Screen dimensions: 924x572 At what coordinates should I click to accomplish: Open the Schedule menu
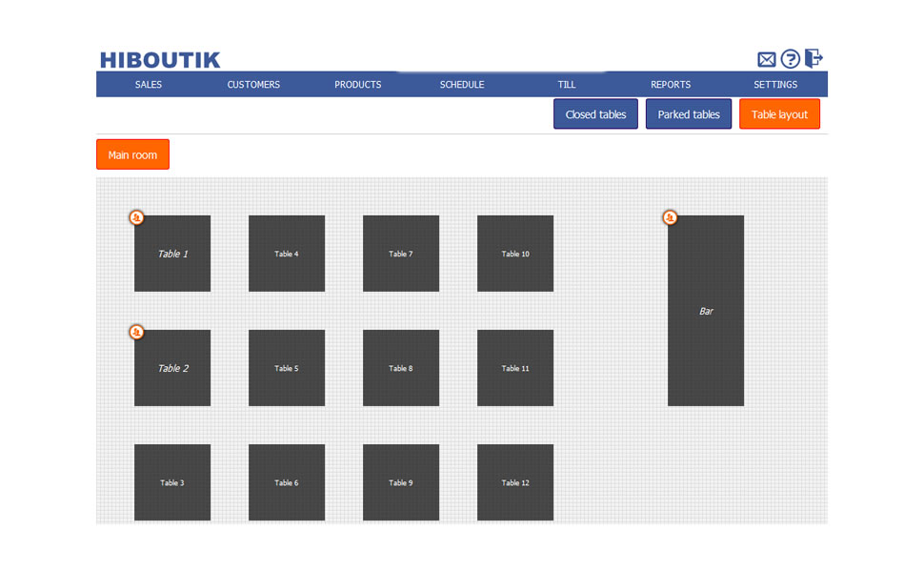[x=462, y=85]
